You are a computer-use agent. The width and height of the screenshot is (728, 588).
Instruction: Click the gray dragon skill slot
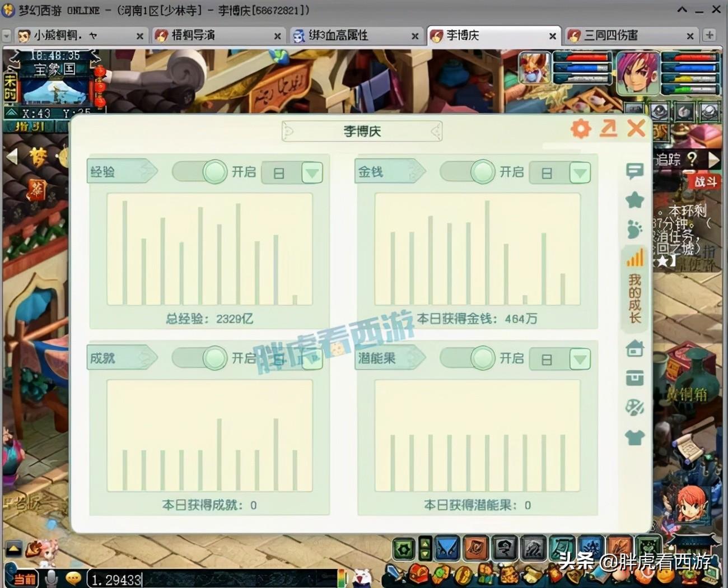pos(533,549)
